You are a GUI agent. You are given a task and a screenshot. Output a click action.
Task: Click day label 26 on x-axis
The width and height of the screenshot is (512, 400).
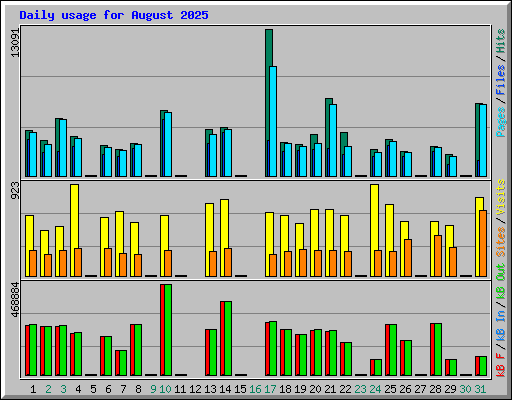(x=405, y=389)
